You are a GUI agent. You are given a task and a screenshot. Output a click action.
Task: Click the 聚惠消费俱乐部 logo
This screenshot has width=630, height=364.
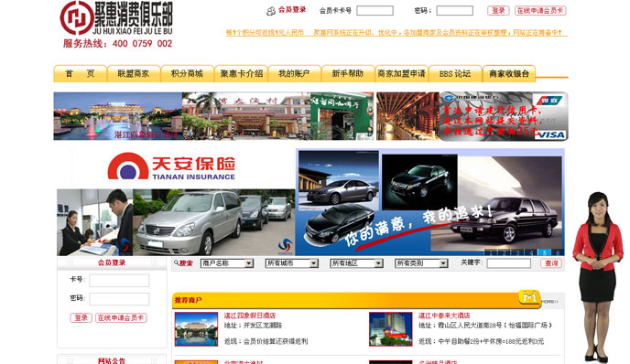click(x=116, y=18)
